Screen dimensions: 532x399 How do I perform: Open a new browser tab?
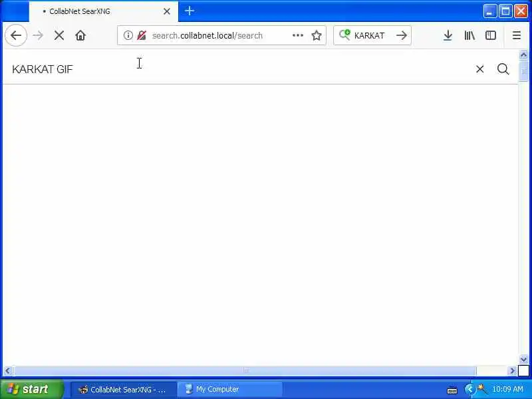pyautogui.click(x=190, y=11)
